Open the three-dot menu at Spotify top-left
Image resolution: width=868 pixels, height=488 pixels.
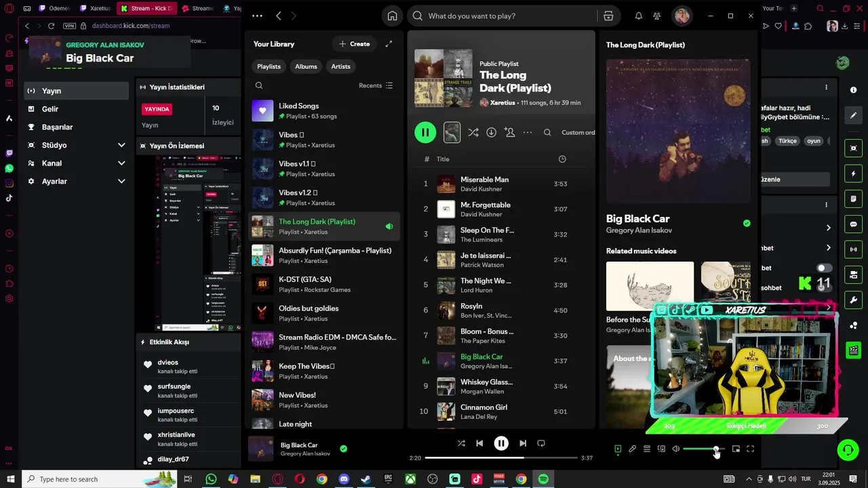point(257,16)
